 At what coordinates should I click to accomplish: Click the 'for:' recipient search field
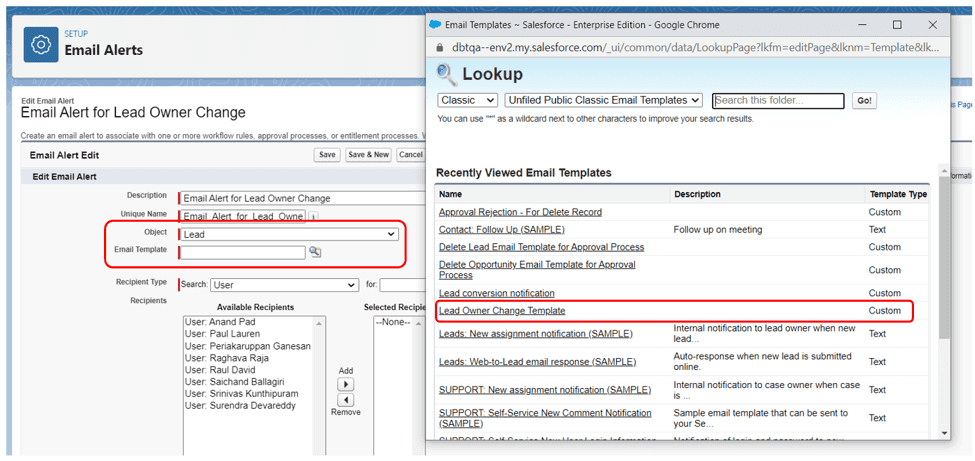(402, 285)
